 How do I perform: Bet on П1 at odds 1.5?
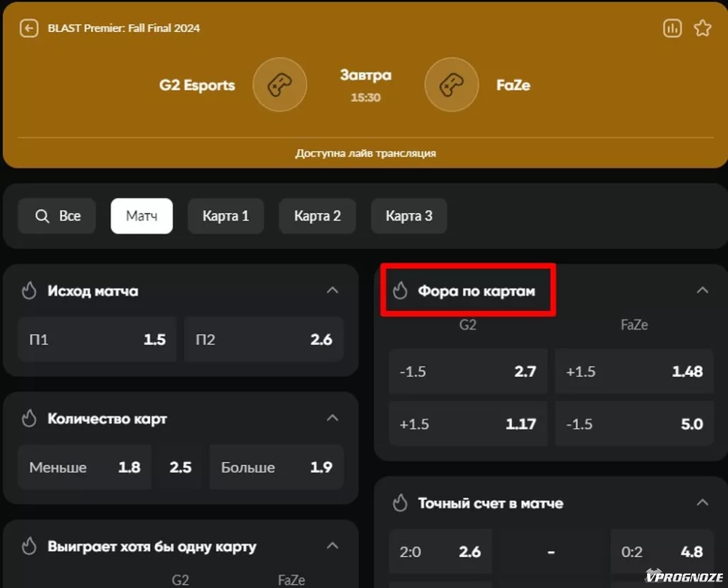(x=97, y=339)
